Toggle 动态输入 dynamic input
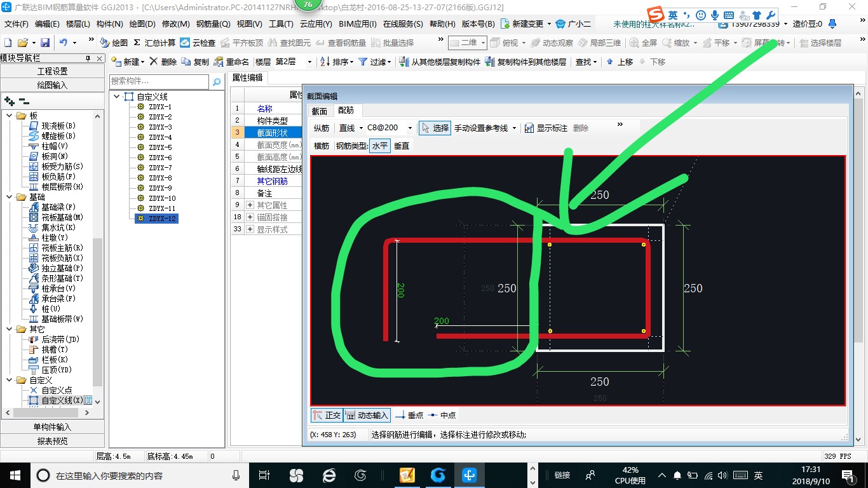The height and width of the screenshot is (488, 868). pyautogui.click(x=367, y=415)
